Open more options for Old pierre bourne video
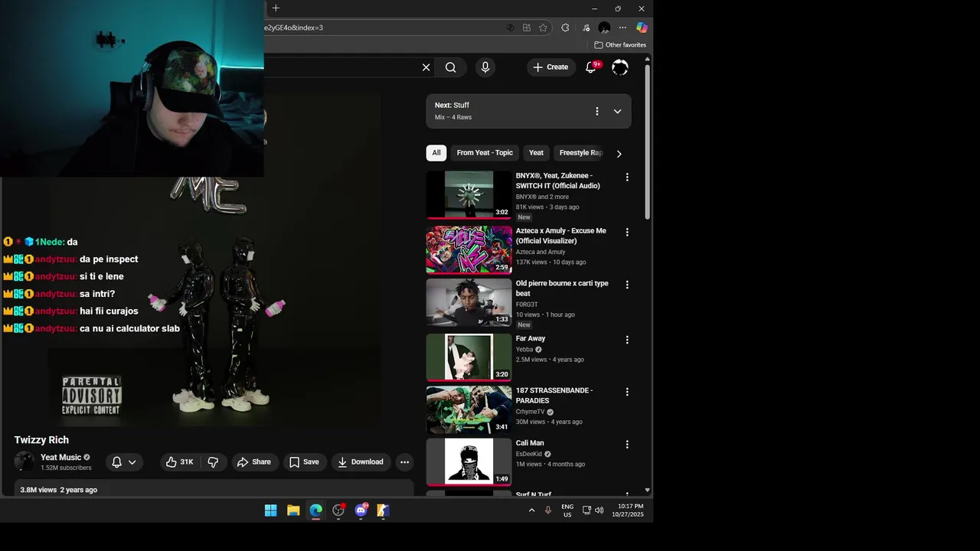The image size is (980, 551). click(x=627, y=285)
